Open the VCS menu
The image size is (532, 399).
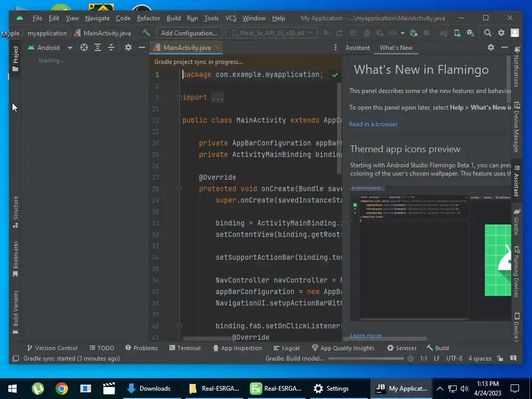(x=231, y=18)
